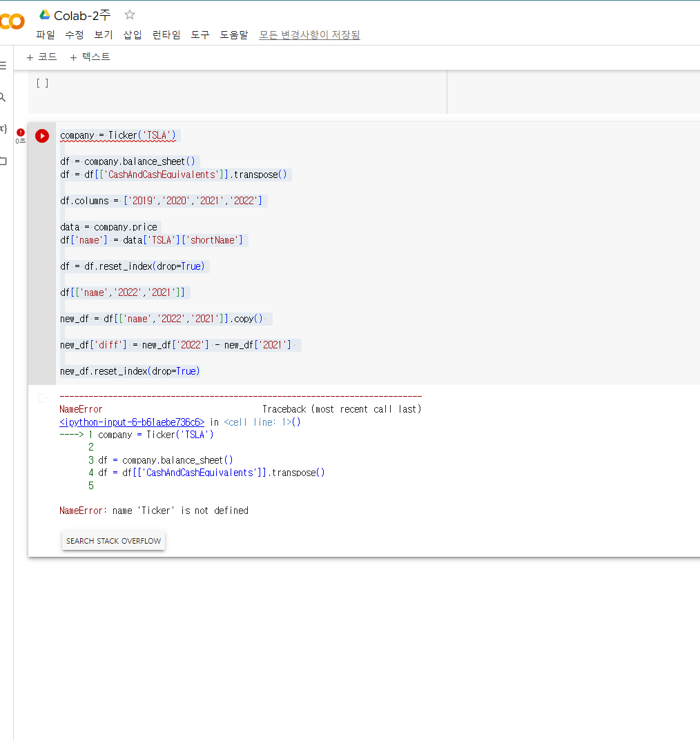Click the line df['name'] = data['TSLA']['shortName']

[x=151, y=240]
